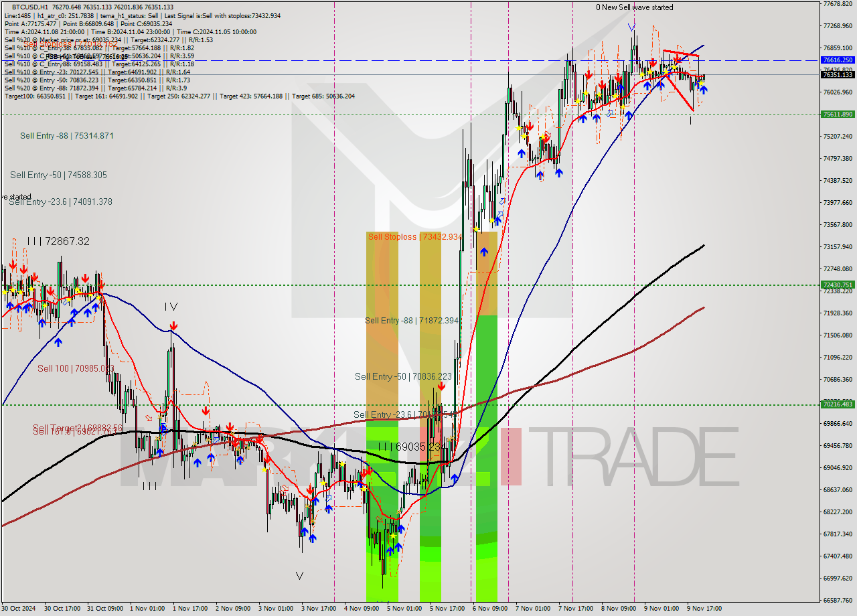The width and height of the screenshot is (857, 616).
Task: Click the 'I I I 69035.234' wave label
Action: click(410, 447)
